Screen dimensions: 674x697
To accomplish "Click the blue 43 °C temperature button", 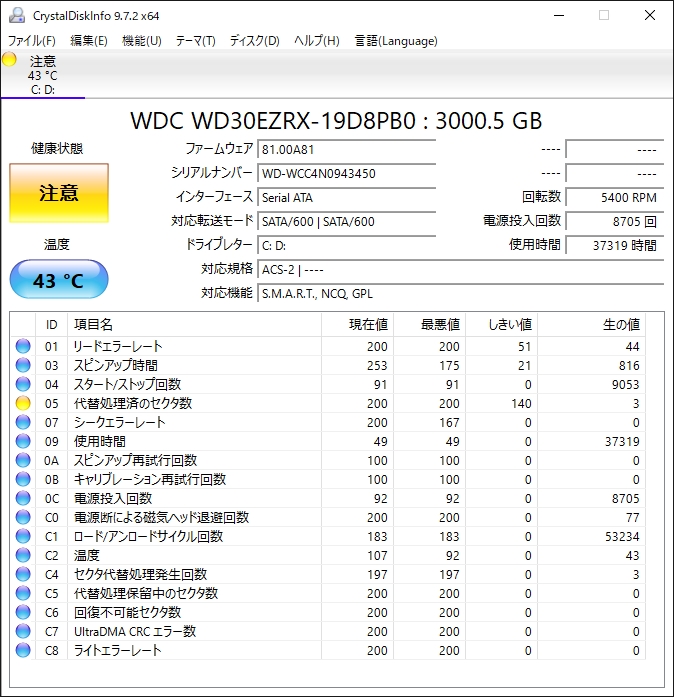I will tap(59, 280).
